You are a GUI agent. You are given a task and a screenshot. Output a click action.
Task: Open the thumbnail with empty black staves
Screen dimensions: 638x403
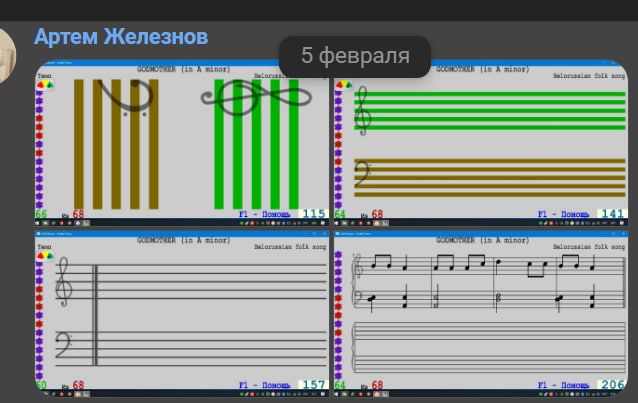182,315
